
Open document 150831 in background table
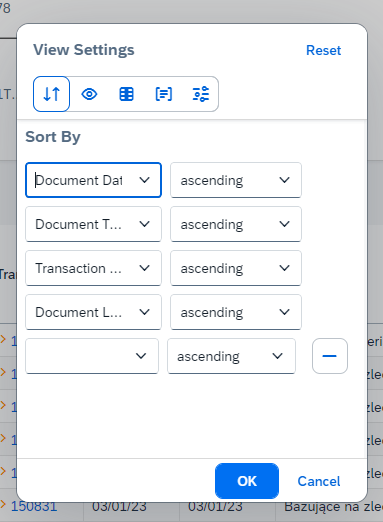click(x=34, y=506)
